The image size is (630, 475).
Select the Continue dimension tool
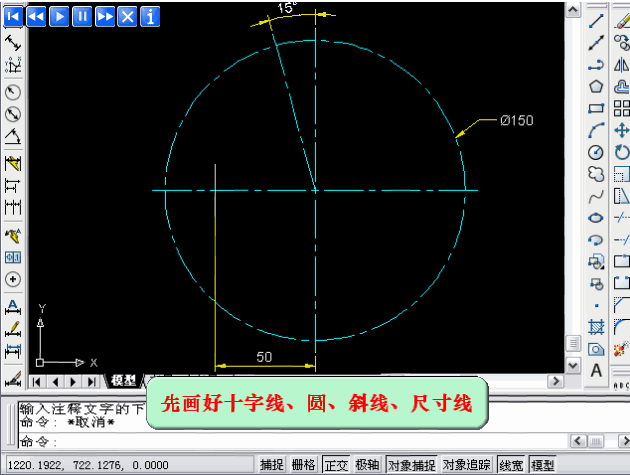coord(13,208)
